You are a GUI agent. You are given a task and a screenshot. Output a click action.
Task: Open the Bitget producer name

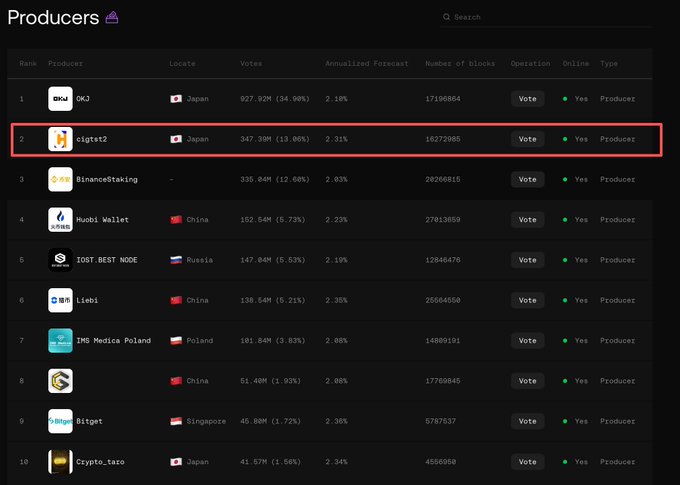[89, 421]
